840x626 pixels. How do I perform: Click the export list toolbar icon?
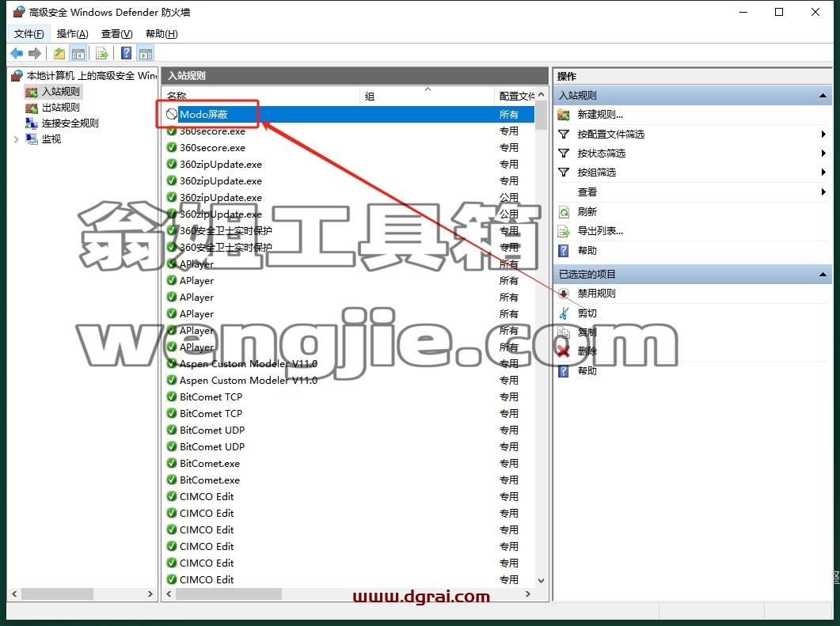102,53
